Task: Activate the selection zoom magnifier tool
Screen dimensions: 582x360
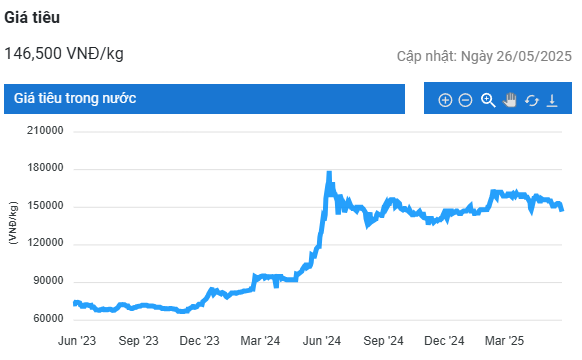Action: pyautogui.click(x=488, y=100)
